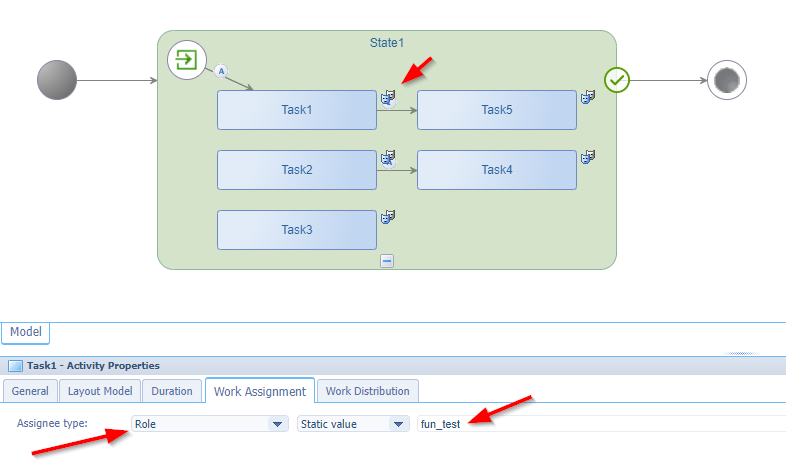
Task: Select the Task3 activity box
Action: [297, 230]
